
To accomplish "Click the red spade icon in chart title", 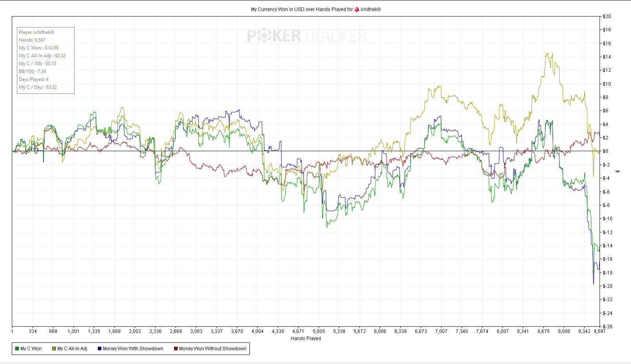I will [357, 9].
